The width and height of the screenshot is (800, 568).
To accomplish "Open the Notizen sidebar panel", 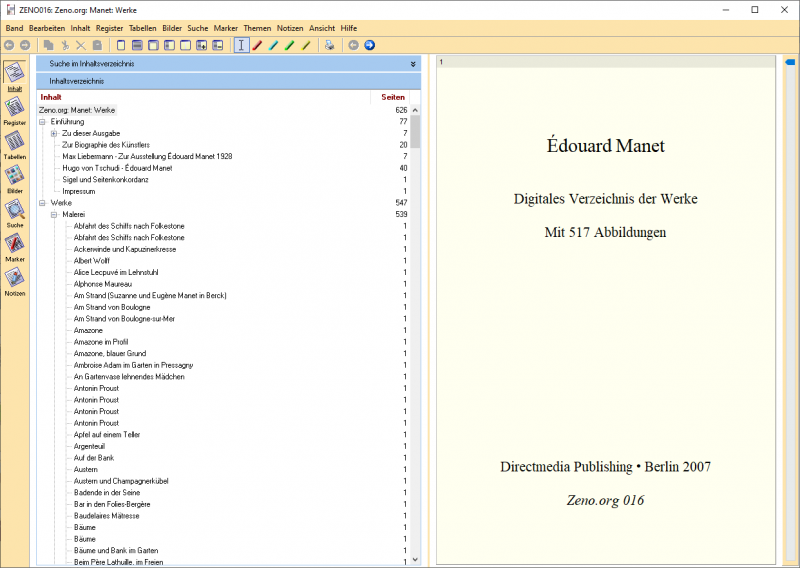I will pyautogui.click(x=15, y=278).
